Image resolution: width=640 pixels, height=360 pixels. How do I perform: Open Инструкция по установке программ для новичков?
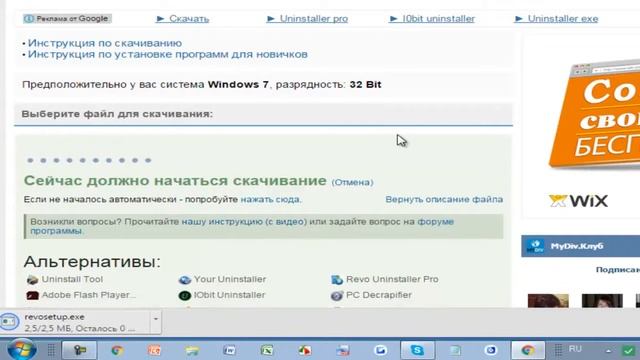click(168, 54)
